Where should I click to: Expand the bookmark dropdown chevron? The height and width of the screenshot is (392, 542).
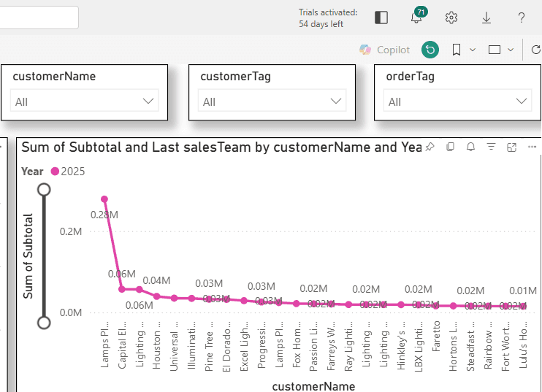tap(473, 50)
